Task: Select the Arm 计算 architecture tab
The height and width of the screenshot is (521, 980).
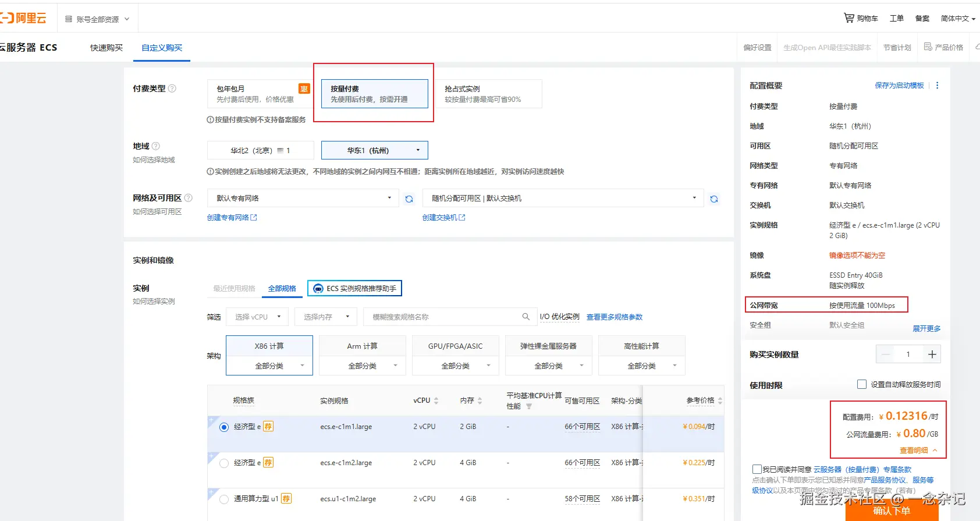Action: click(x=363, y=346)
